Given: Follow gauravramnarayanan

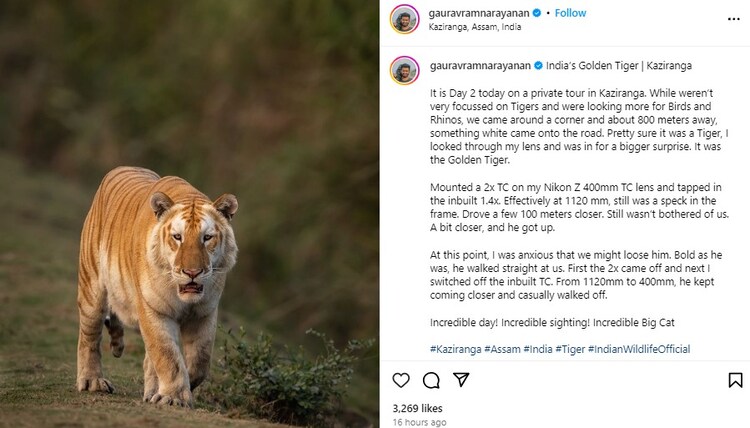Looking at the screenshot, I should point(570,13).
